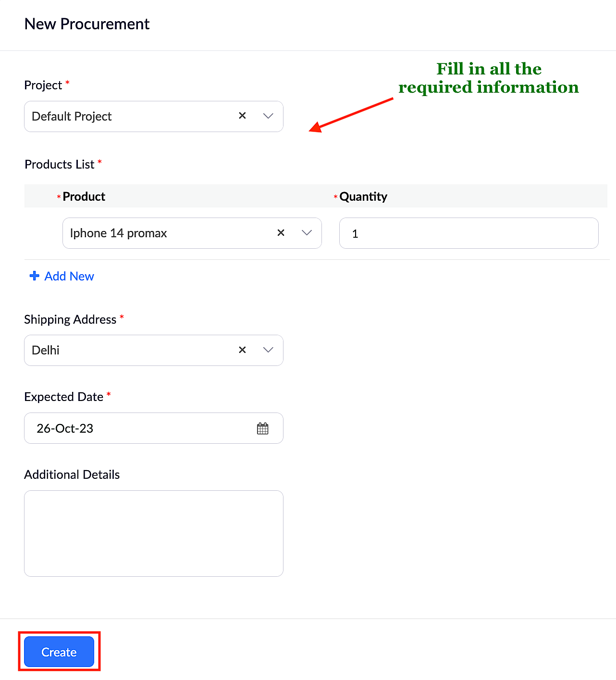Viewport: 616px width, 680px height.
Task: Expand the Product dropdown chevron
Action: point(307,233)
